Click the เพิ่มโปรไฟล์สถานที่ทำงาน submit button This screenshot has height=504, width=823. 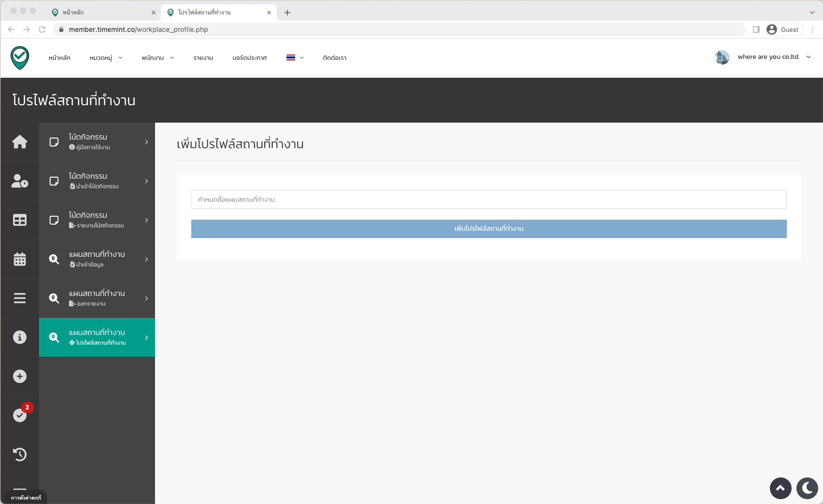489,229
